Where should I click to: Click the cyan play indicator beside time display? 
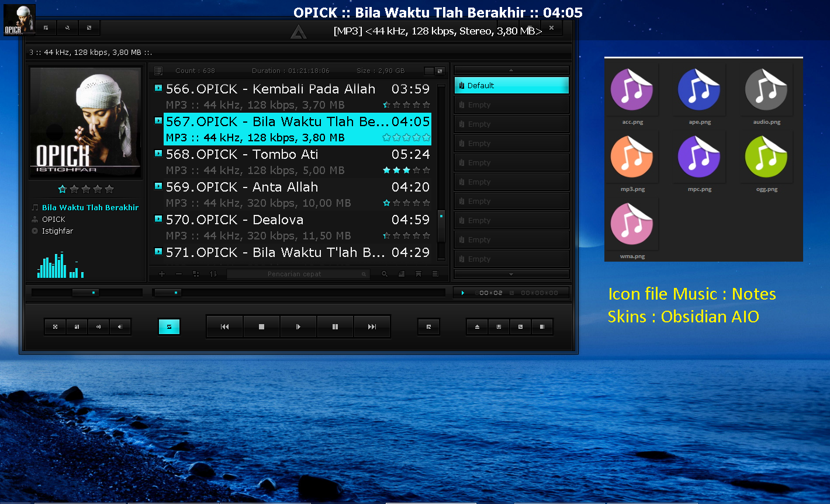(463, 293)
